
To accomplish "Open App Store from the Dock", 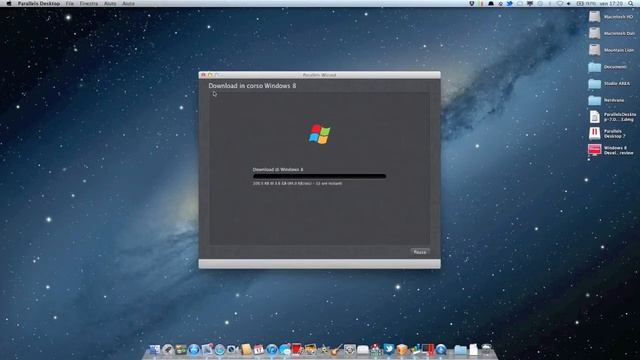I will pos(194,349).
